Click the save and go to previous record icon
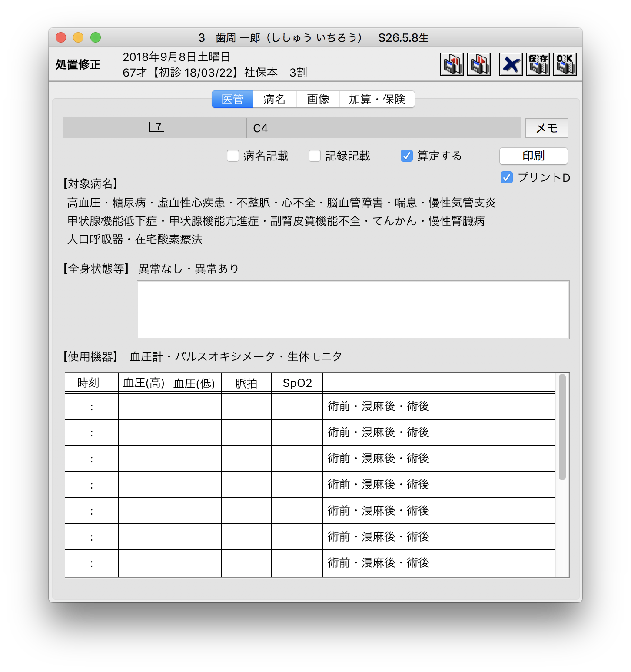 pos(452,64)
